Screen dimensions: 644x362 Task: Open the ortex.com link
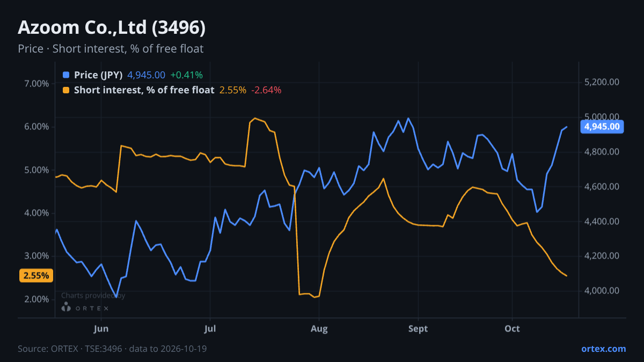(x=604, y=349)
